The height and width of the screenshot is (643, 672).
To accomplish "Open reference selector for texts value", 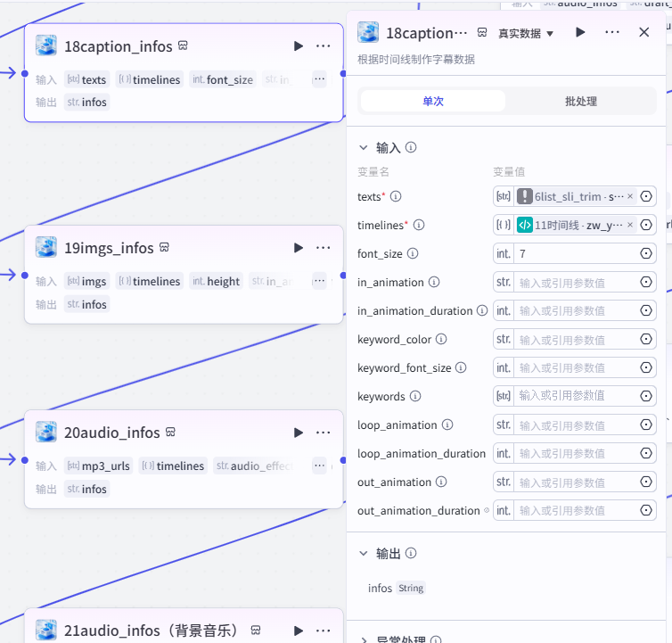I will tap(646, 196).
